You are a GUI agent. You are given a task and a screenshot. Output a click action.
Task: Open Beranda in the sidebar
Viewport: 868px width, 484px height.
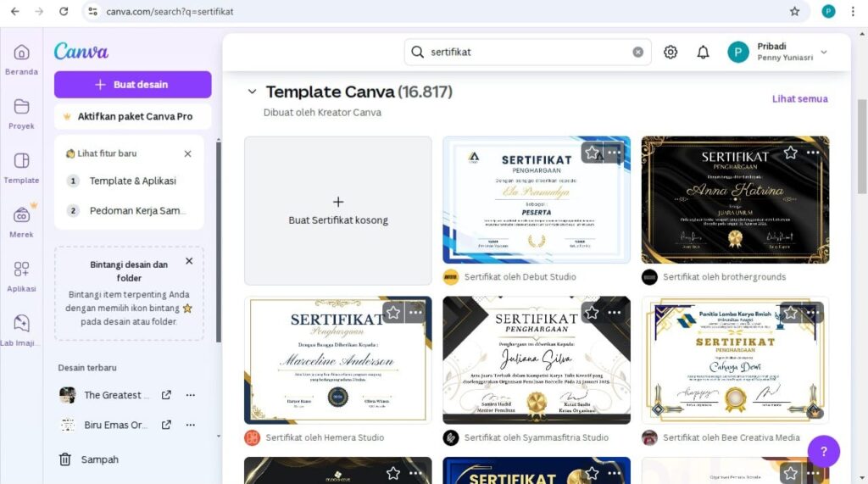[21, 60]
